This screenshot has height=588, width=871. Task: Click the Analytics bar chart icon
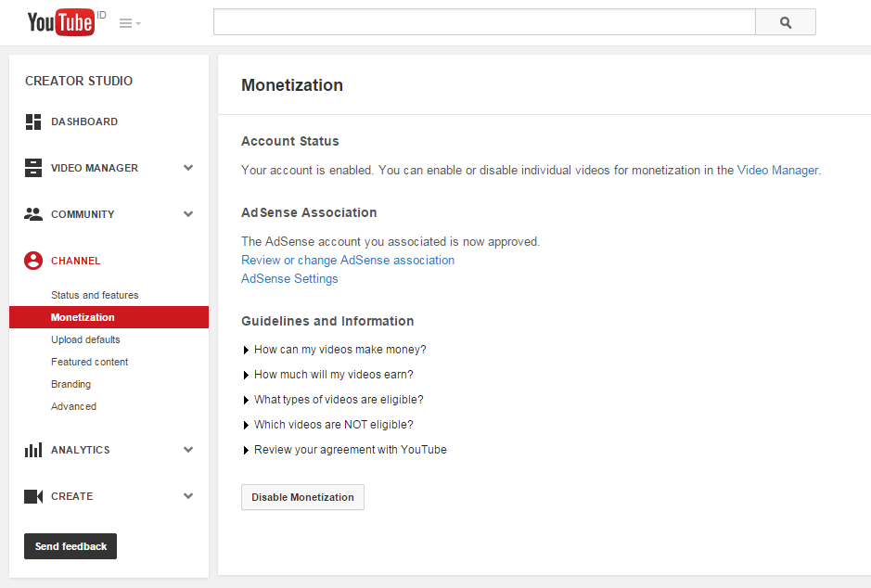pyautogui.click(x=33, y=450)
